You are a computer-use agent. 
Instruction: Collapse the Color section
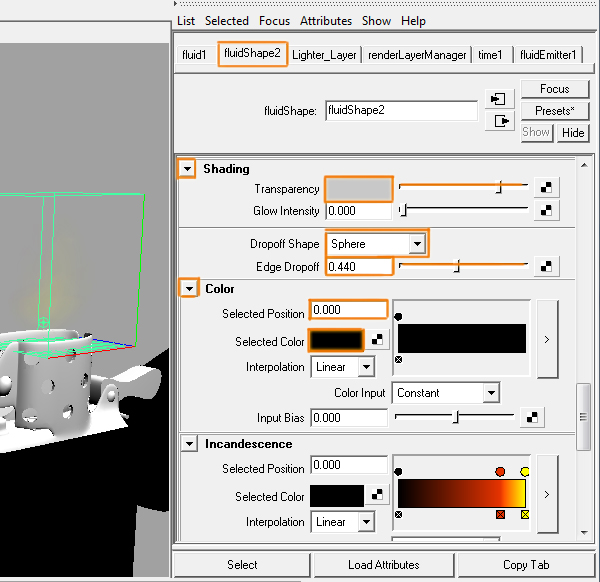pyautogui.click(x=189, y=289)
